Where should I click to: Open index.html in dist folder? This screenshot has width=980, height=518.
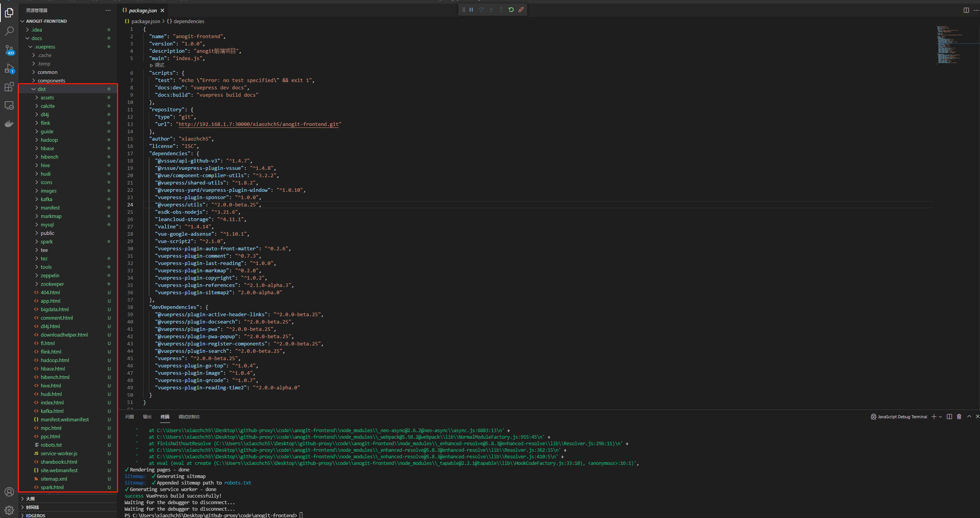(68, 402)
